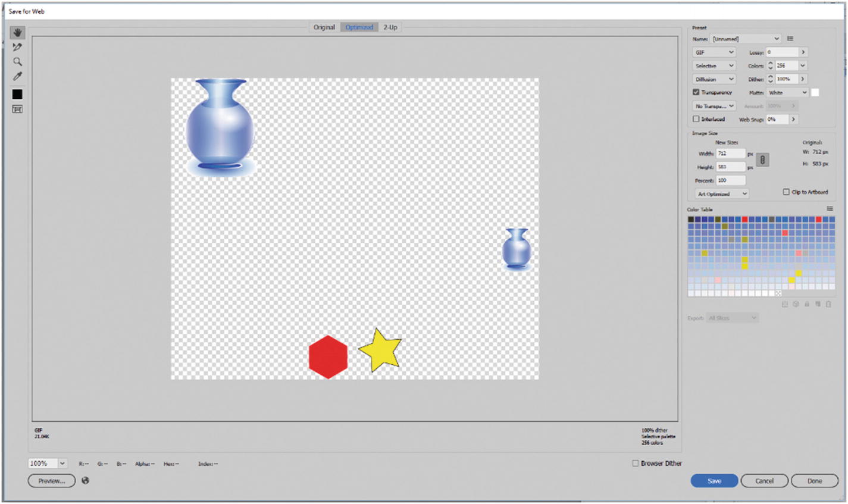
Task: Open the Art Optimized quality dropdown
Action: (x=722, y=194)
